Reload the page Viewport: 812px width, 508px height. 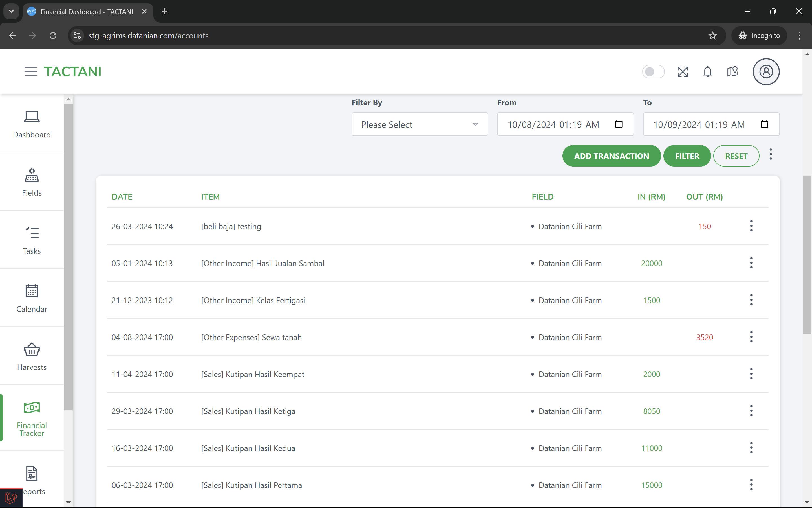point(53,36)
